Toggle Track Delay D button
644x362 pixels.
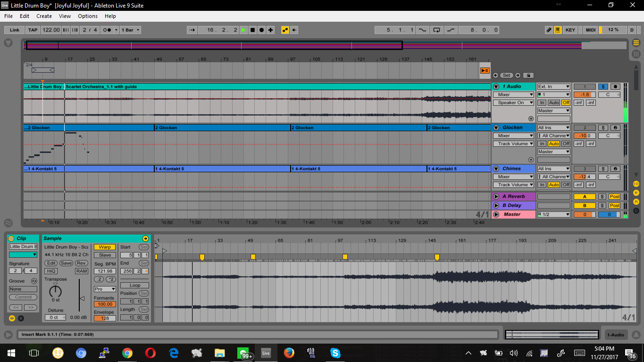click(x=636, y=210)
